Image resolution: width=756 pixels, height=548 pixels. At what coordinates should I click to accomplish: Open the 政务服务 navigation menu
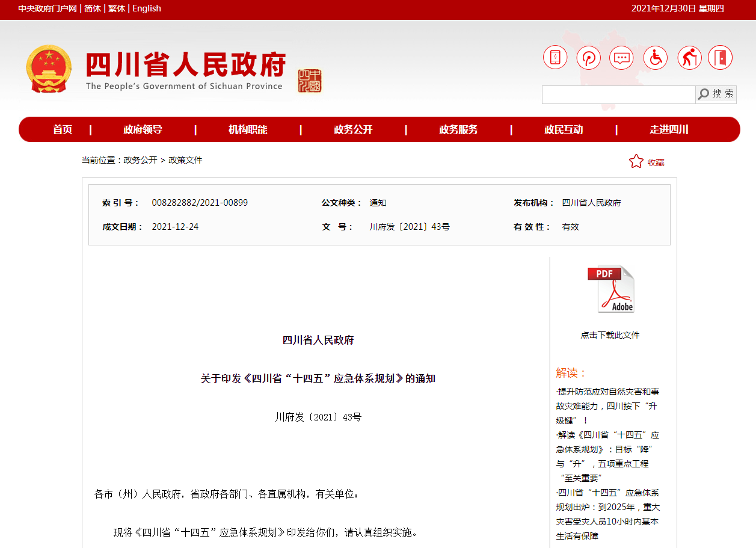coord(458,129)
